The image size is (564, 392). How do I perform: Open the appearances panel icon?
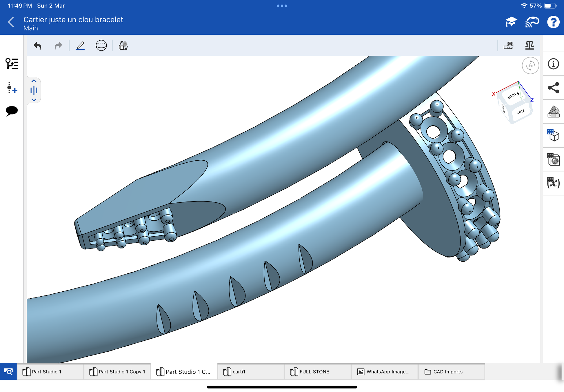pos(553,112)
